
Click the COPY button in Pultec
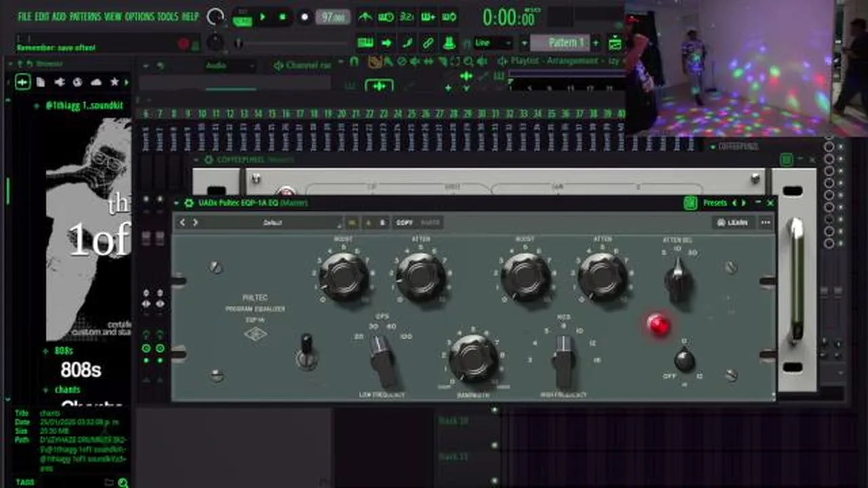[404, 222]
